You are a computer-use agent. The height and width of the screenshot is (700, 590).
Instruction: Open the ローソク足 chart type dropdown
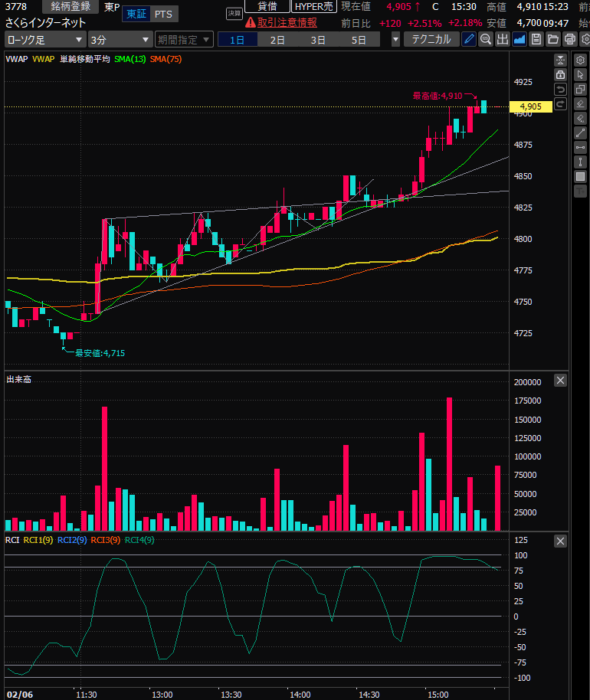pos(44,39)
